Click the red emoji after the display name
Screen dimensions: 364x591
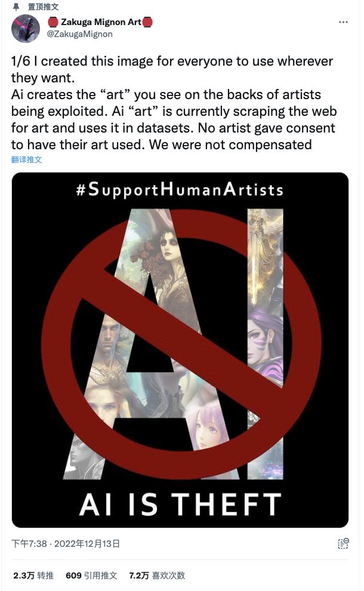click(x=147, y=22)
